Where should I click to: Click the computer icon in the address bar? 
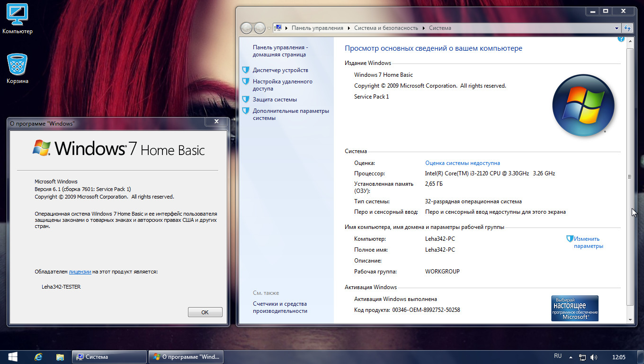pyautogui.click(x=278, y=28)
